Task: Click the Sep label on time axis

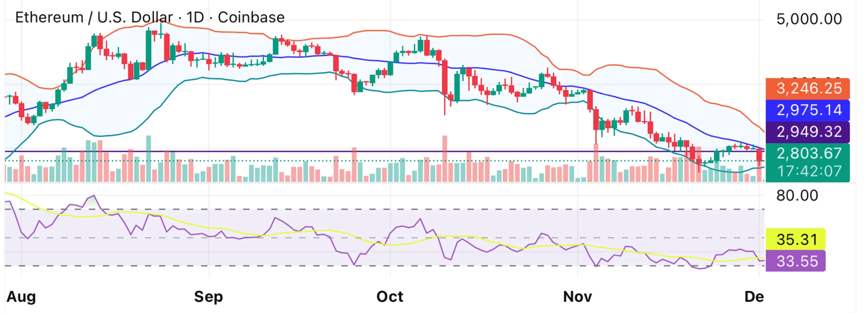Action: click(208, 297)
